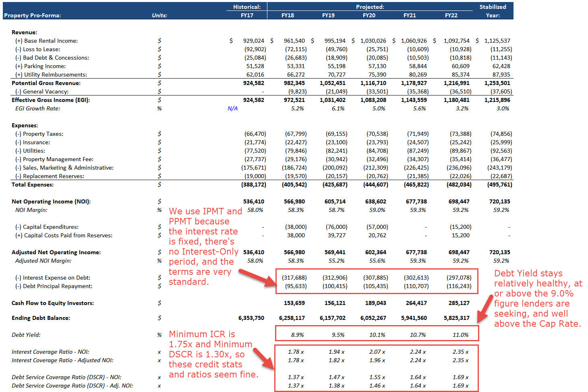Select FY18 Debt Yield value 8.9%
The image size is (588, 392).
coord(297,335)
